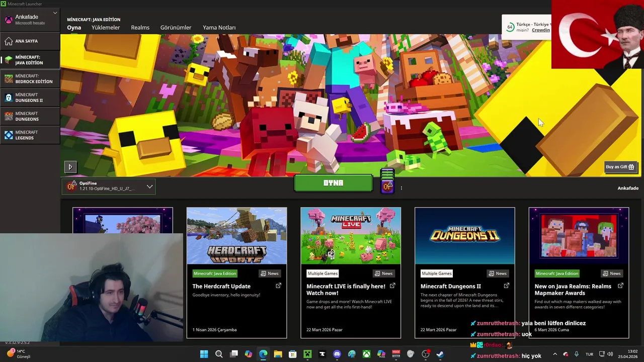Screen dimensions: 644x362
Task: Select Minecraft: Java Edition in the sidebar
Action: pyautogui.click(x=30, y=60)
